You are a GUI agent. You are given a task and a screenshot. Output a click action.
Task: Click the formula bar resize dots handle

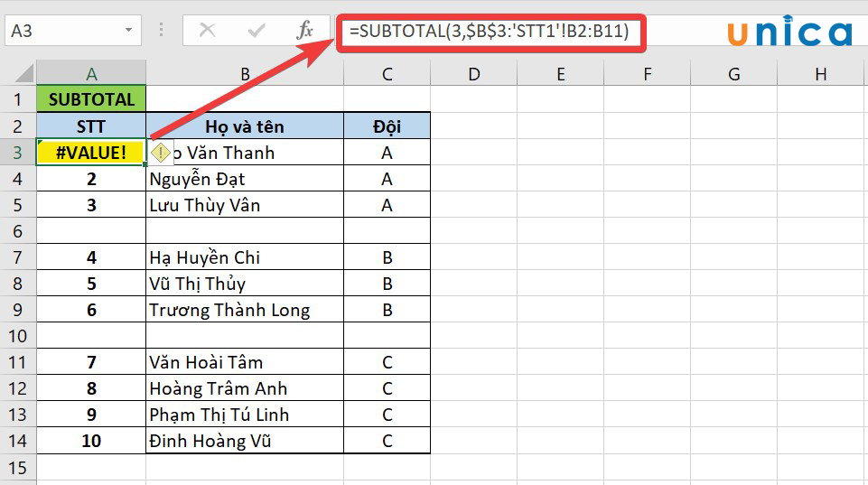pos(161,30)
